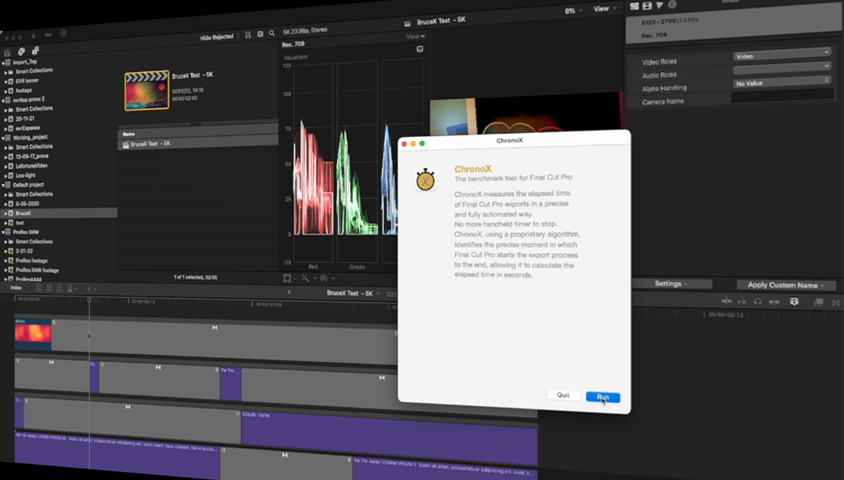This screenshot has height=480, width=844.
Task: Open the Audio Roles dropdown
Action: tap(782, 68)
